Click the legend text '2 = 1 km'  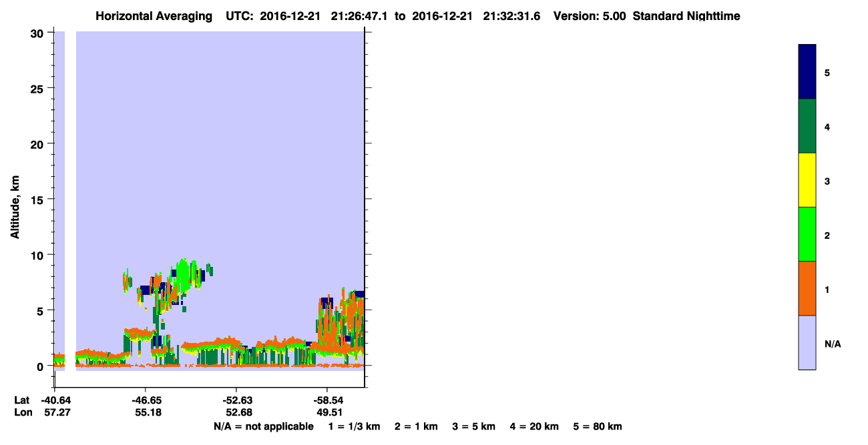click(416, 426)
